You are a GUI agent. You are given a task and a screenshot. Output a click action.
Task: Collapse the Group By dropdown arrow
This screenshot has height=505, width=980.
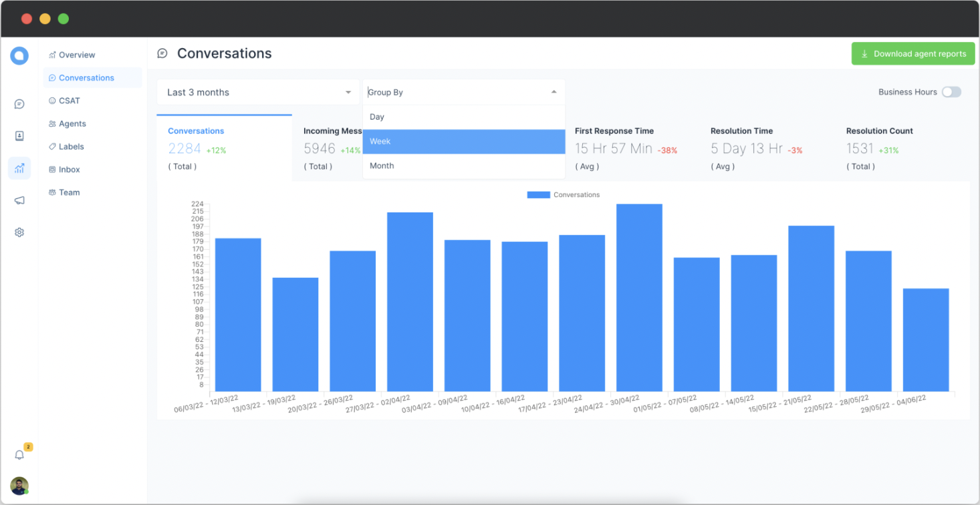click(554, 92)
